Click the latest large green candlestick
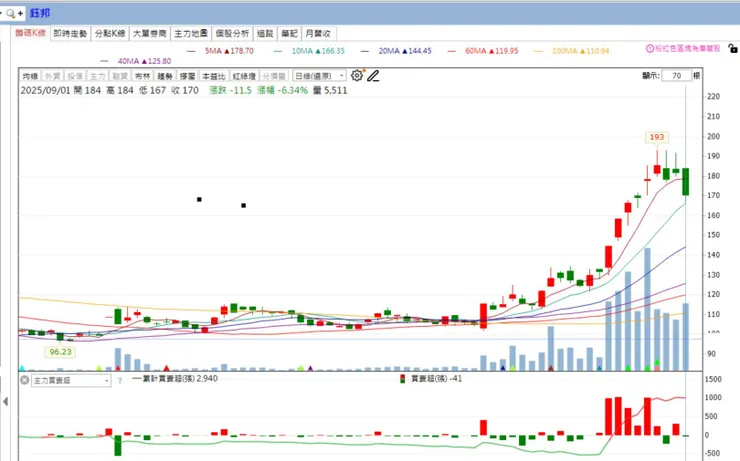Screen dimensions: 740x461 tap(685, 182)
